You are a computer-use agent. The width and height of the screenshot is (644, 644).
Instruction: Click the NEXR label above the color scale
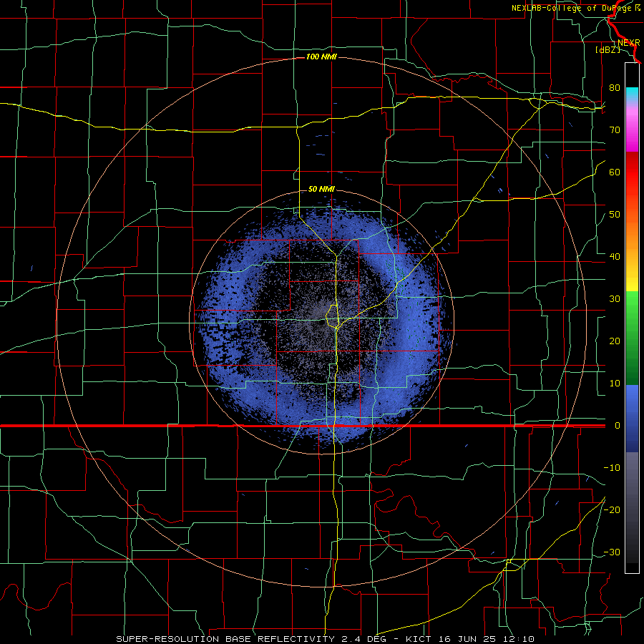(628, 42)
